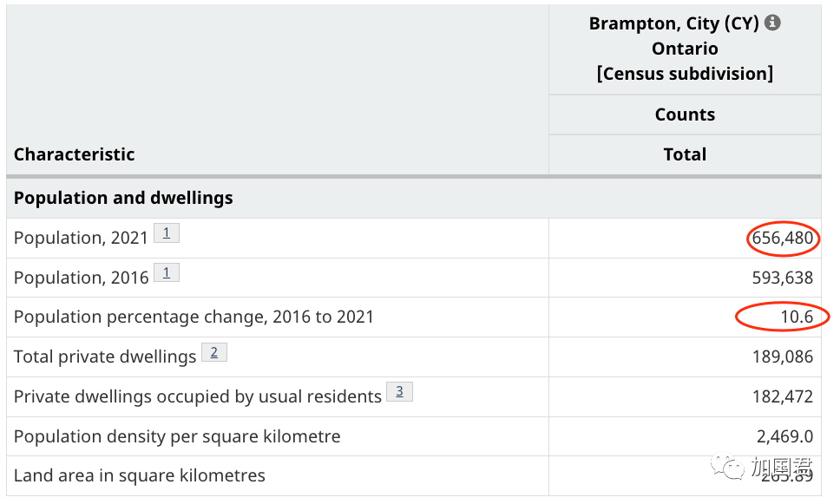Click the 189,086 total dwellings value
The width and height of the screenshot is (840, 504).
(x=783, y=357)
